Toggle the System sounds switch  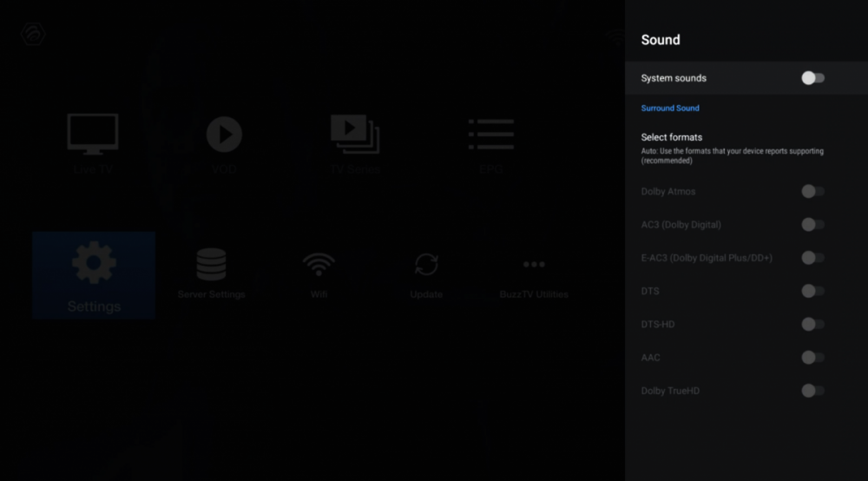pyautogui.click(x=812, y=78)
